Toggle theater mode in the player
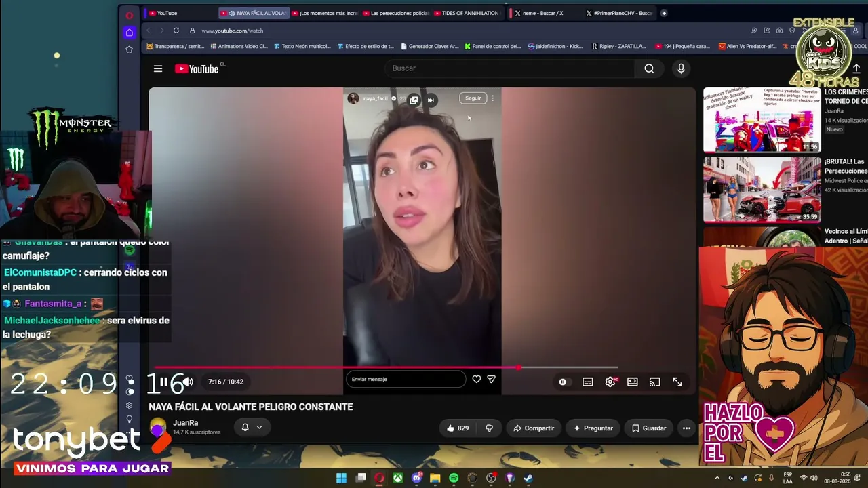This screenshot has width=868, height=488. pyautogui.click(x=633, y=382)
